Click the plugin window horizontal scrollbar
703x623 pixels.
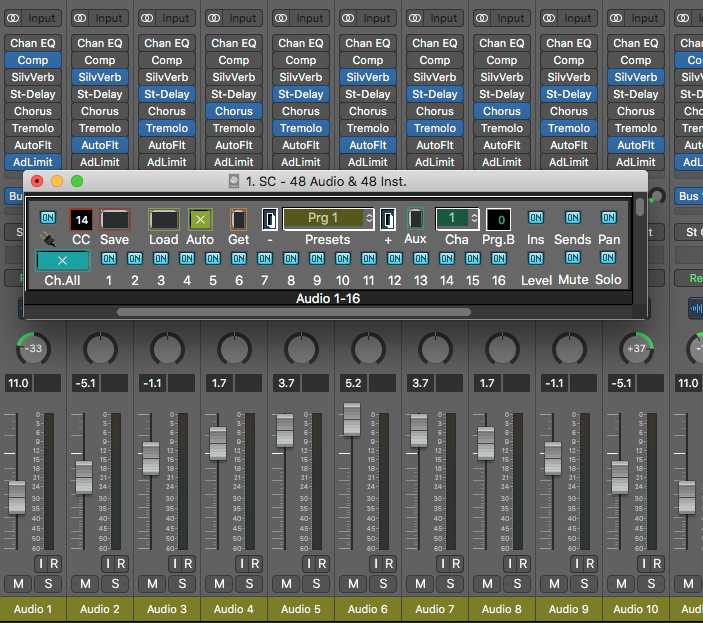click(x=294, y=312)
